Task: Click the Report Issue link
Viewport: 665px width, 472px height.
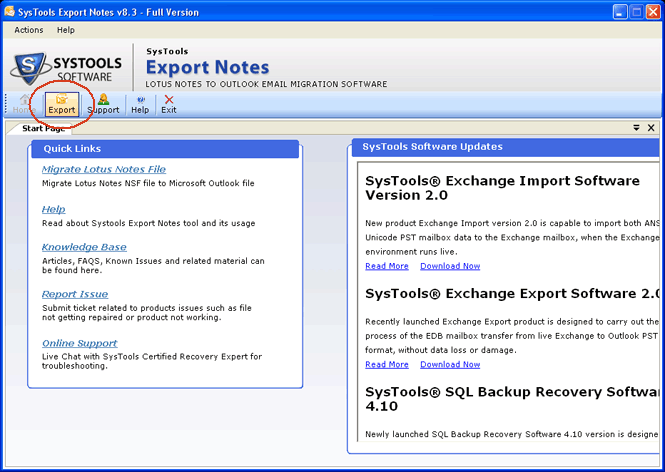Action: [75, 294]
